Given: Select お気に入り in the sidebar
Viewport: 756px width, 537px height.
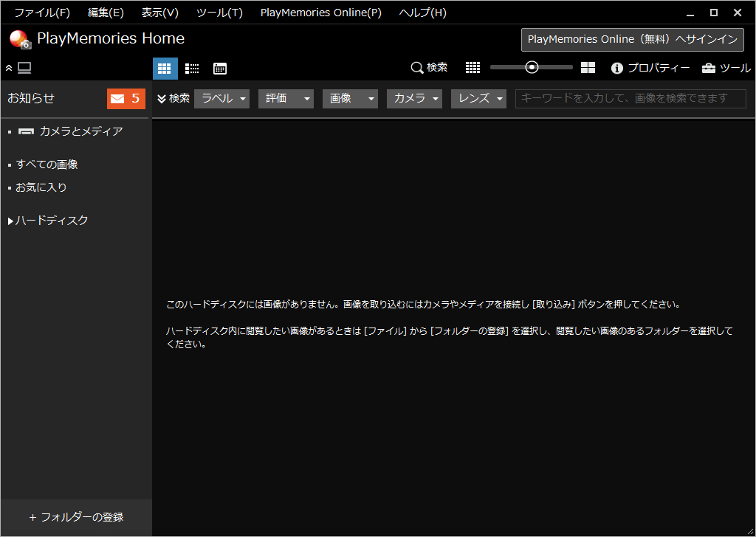Looking at the screenshot, I should coord(41,187).
